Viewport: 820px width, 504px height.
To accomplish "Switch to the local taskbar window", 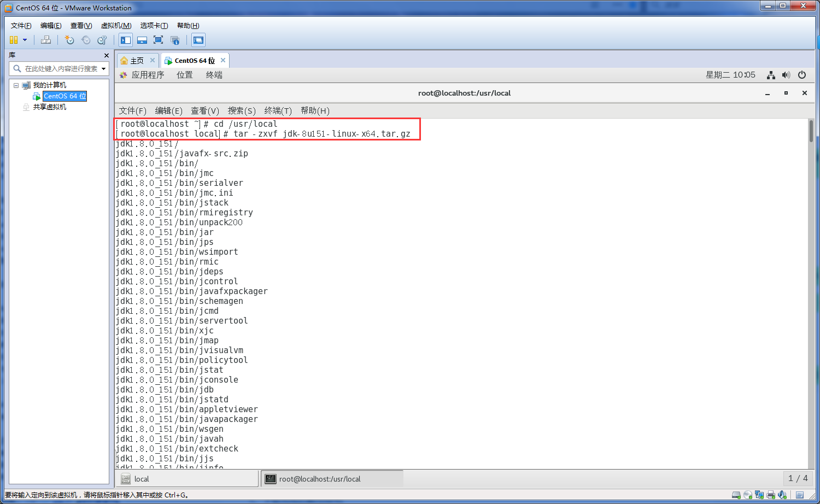I will click(186, 479).
